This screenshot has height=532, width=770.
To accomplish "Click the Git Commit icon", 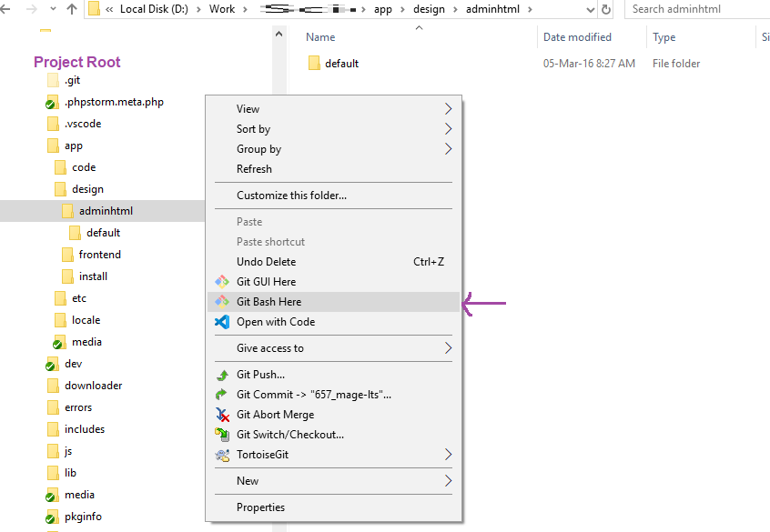I will [221, 395].
